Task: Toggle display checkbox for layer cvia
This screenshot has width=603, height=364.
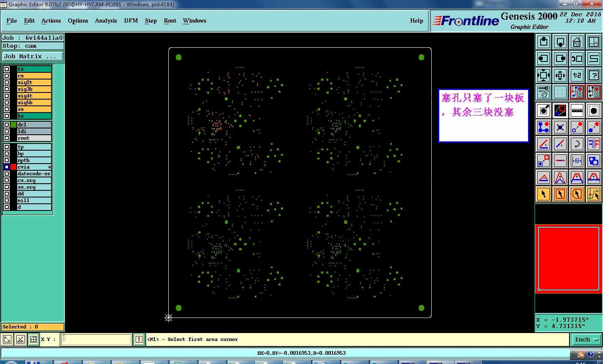Action: coord(7,167)
